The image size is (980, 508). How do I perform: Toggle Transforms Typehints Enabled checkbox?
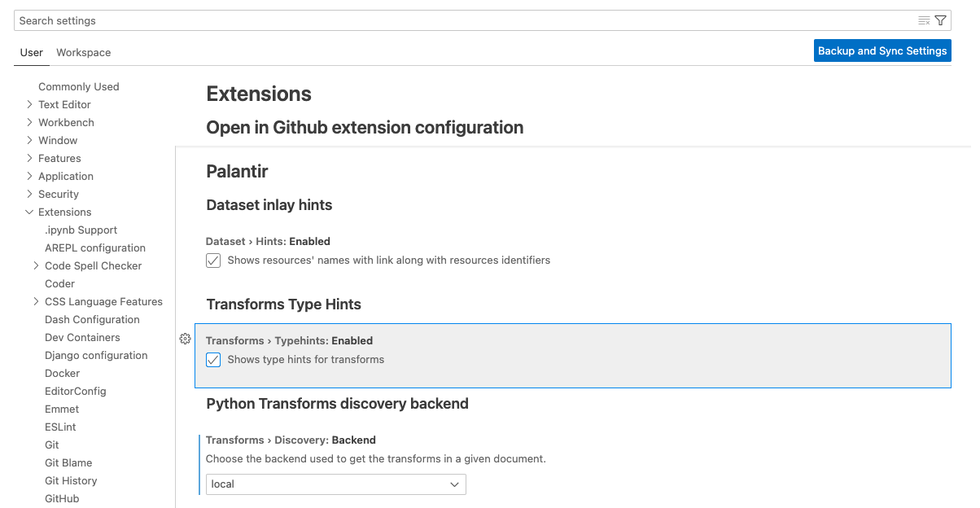pos(213,360)
